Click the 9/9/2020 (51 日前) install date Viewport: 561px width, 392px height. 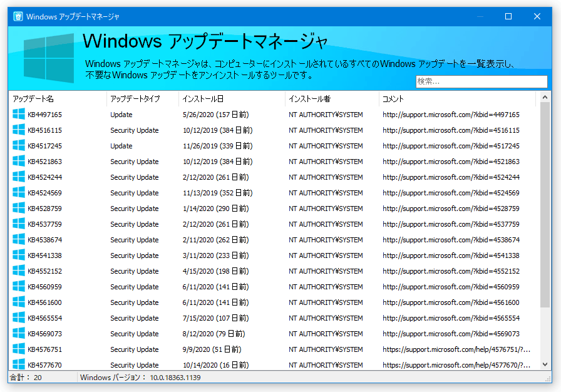coord(212,349)
